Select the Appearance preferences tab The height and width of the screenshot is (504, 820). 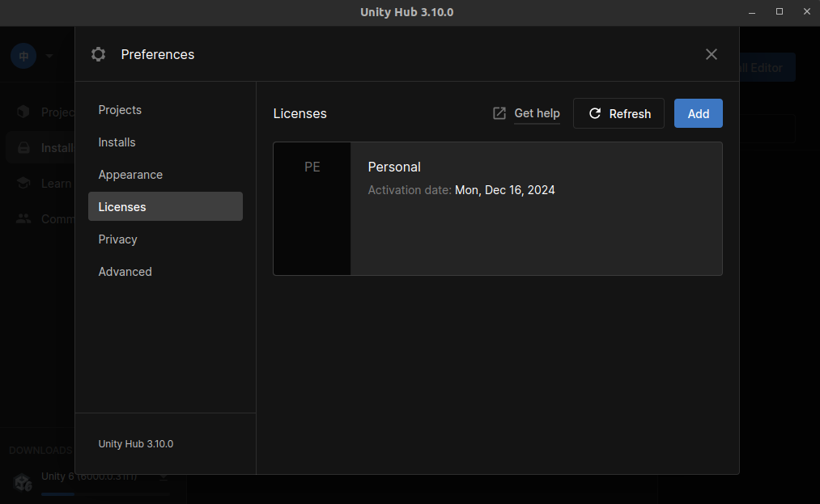[130, 175]
